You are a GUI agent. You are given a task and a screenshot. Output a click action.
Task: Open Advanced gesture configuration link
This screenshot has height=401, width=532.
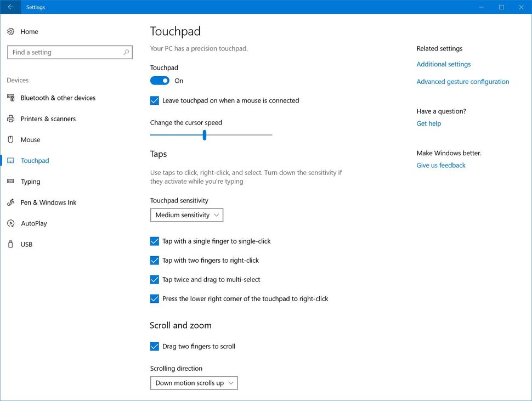[462, 82]
